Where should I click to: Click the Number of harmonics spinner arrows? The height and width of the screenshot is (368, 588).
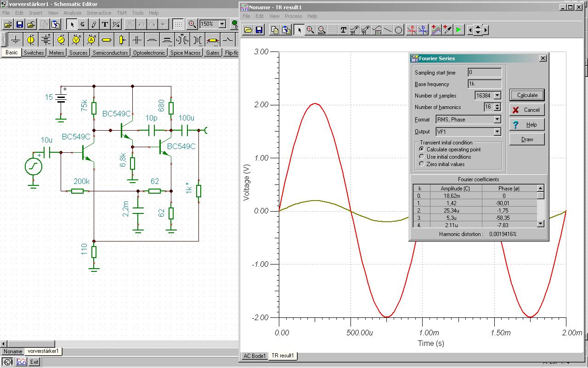coord(498,107)
